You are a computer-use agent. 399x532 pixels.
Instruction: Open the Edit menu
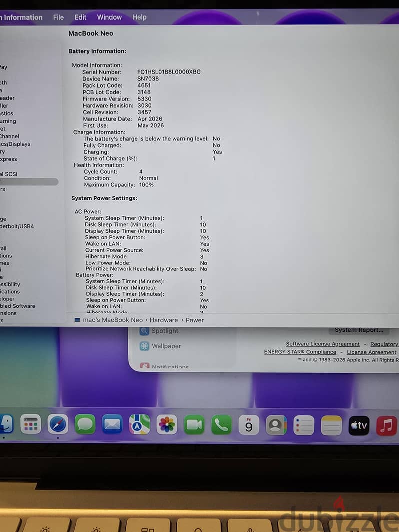pyautogui.click(x=80, y=17)
